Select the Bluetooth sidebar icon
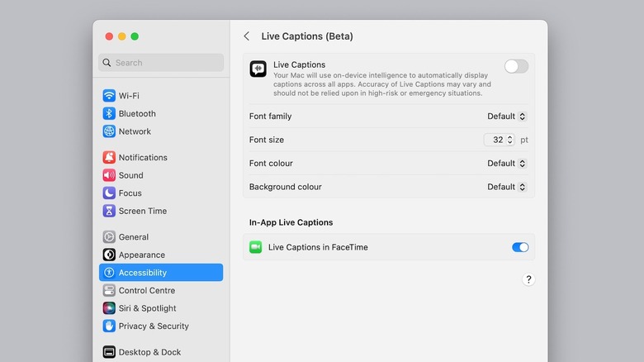The image size is (644, 362). [109, 114]
